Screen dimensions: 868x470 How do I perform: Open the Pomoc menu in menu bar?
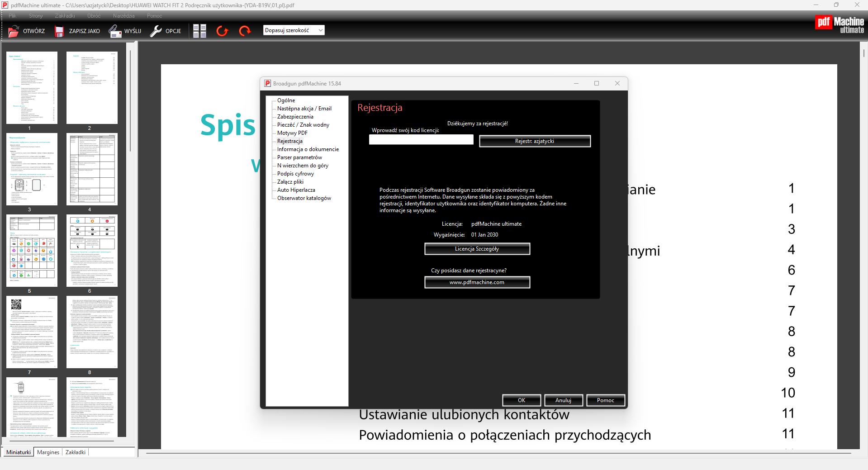[x=154, y=16]
